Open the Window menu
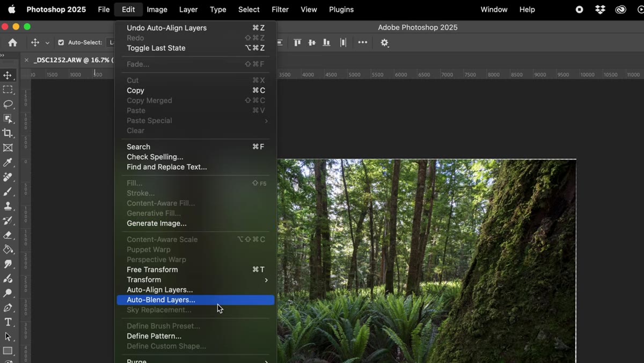 pyautogui.click(x=494, y=9)
